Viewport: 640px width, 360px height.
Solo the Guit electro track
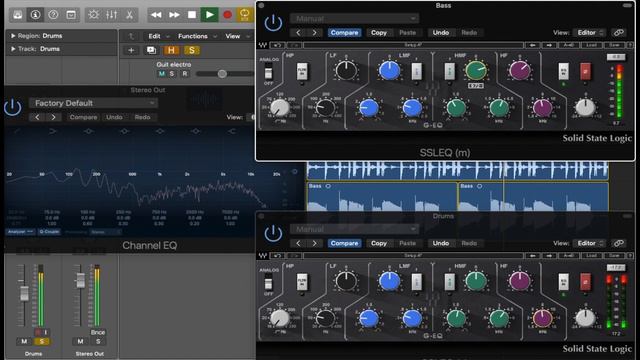click(x=172, y=74)
